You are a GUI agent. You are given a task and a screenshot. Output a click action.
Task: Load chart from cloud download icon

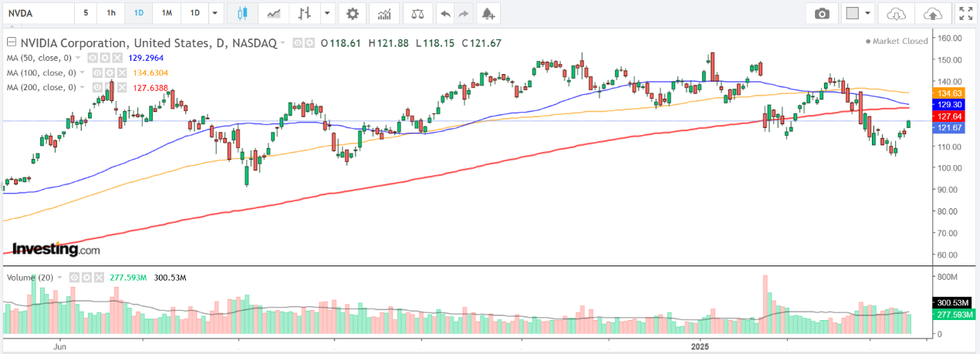click(x=897, y=13)
